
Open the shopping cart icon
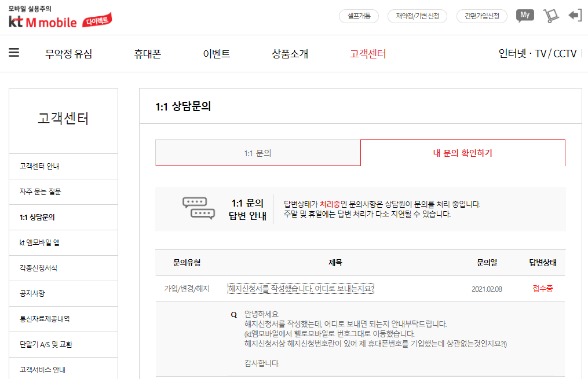point(550,16)
